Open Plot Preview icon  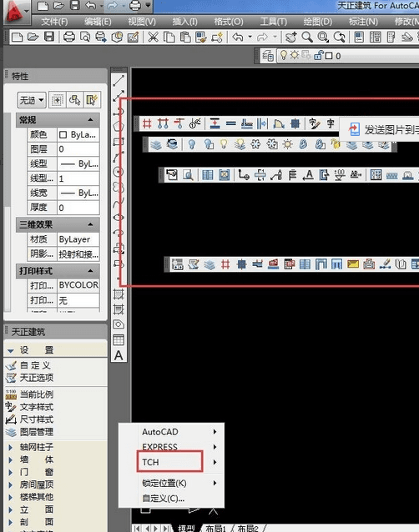(x=85, y=37)
